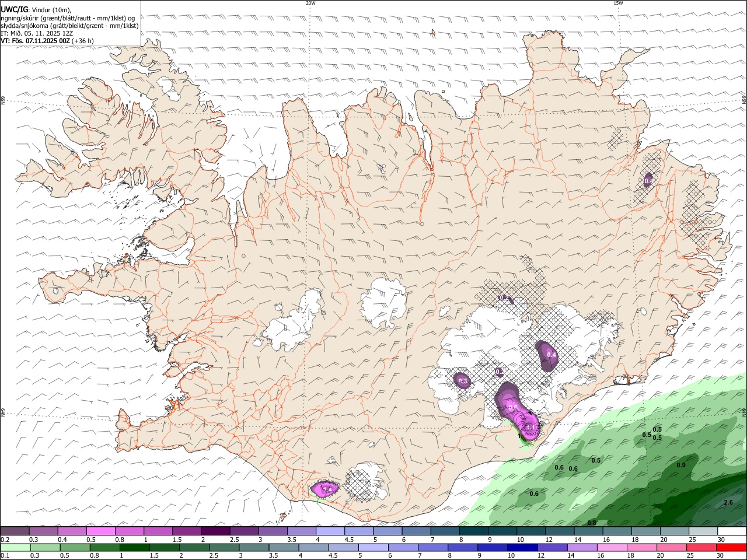The image size is (747, 560).
Task: Click the 1.1 value in the purple snow area
Action: point(531,428)
